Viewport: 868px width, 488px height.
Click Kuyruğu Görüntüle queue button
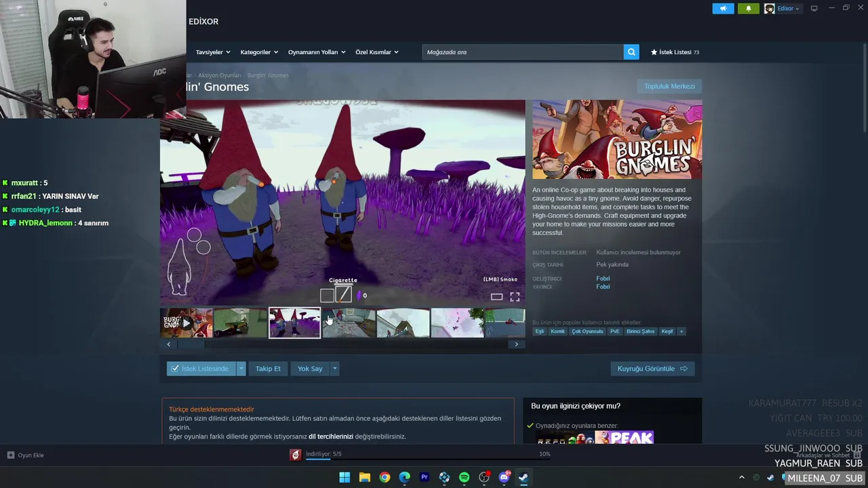652,369
